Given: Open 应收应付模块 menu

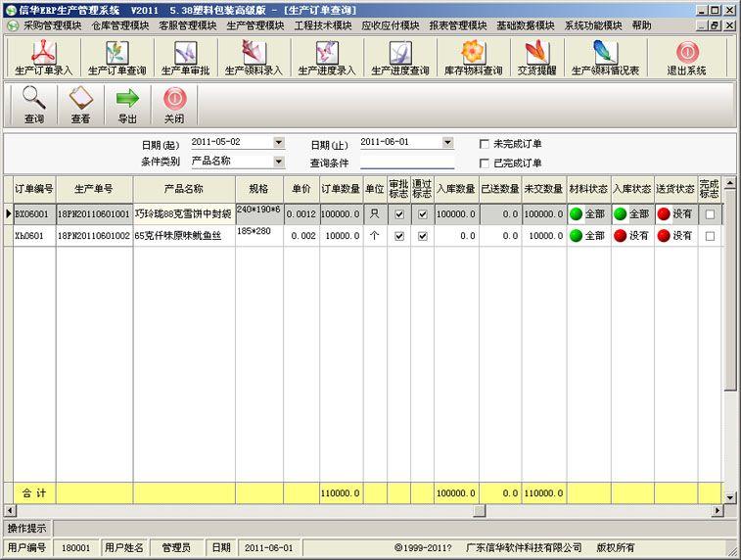Looking at the screenshot, I should (x=391, y=25).
